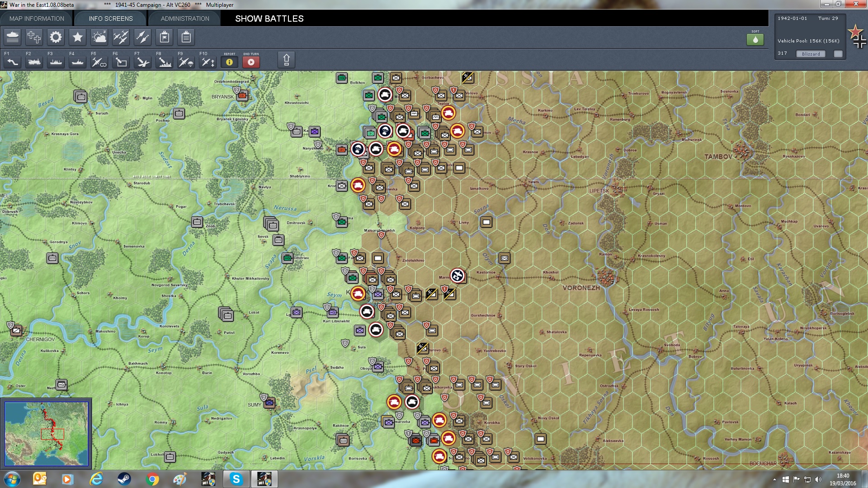Select F9 air transport mode
Image resolution: width=868 pixels, height=488 pixels.
(186, 62)
